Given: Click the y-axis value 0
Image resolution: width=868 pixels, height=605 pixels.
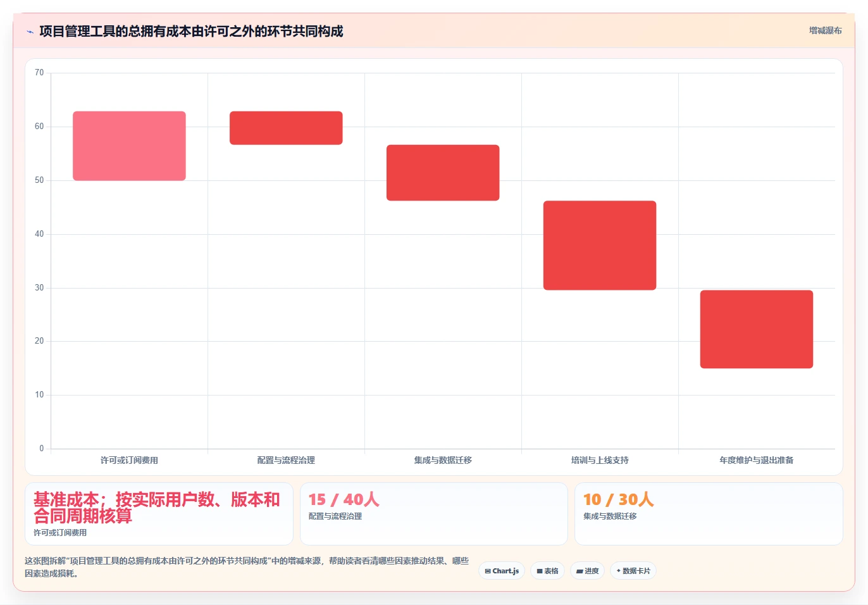Looking at the screenshot, I should pyautogui.click(x=42, y=449).
